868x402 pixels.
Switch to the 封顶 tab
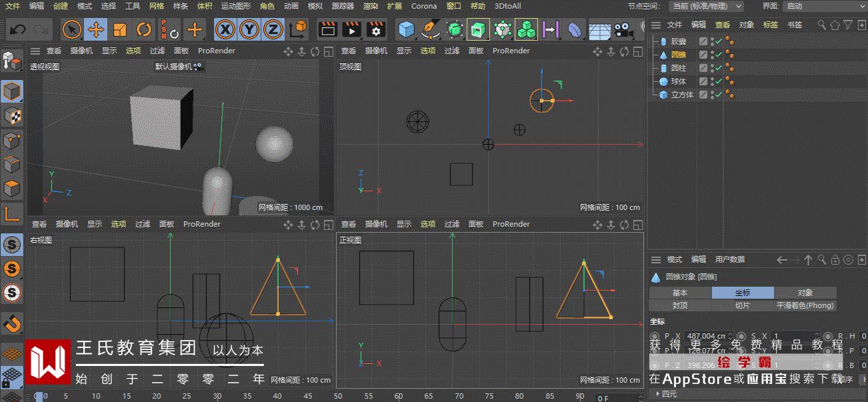click(x=680, y=305)
